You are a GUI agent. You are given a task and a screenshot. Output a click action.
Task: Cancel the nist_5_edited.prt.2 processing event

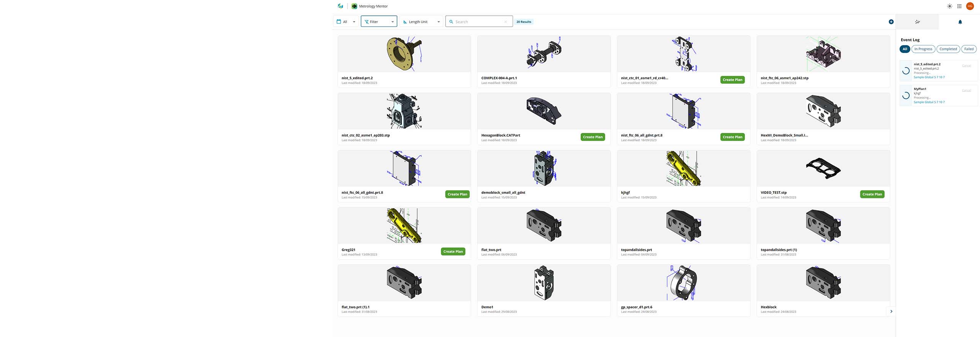pyautogui.click(x=967, y=65)
